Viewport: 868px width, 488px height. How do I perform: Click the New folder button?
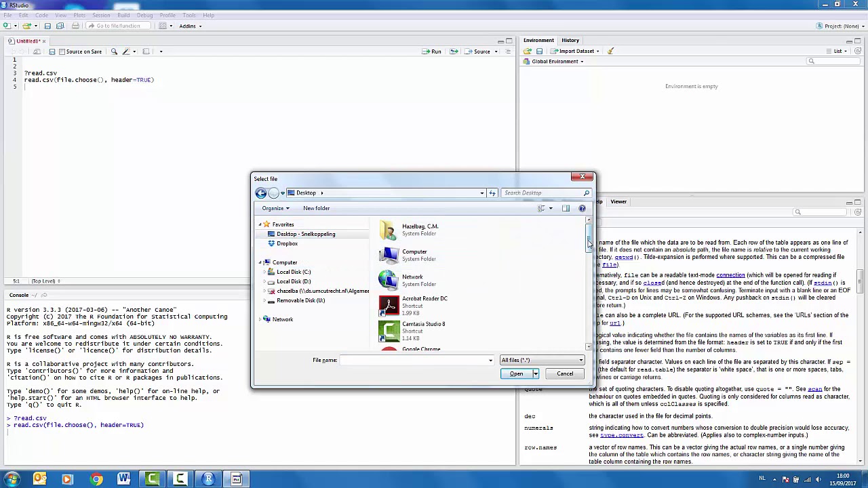[317, 208]
